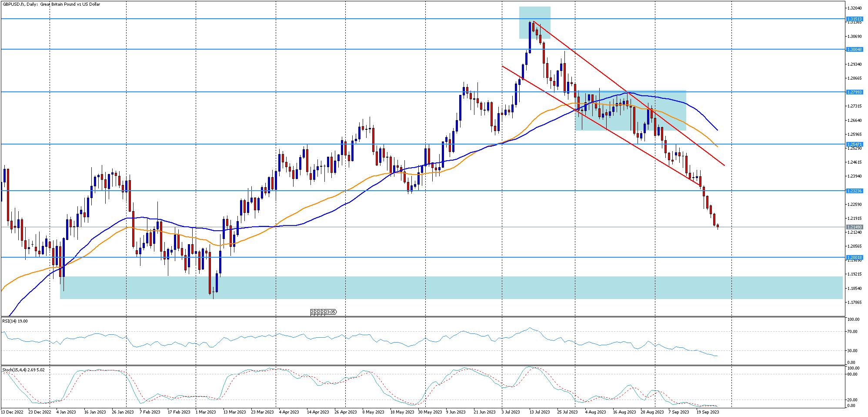
Task: Click the 13 Jul 2023 date label
Action: (540, 412)
